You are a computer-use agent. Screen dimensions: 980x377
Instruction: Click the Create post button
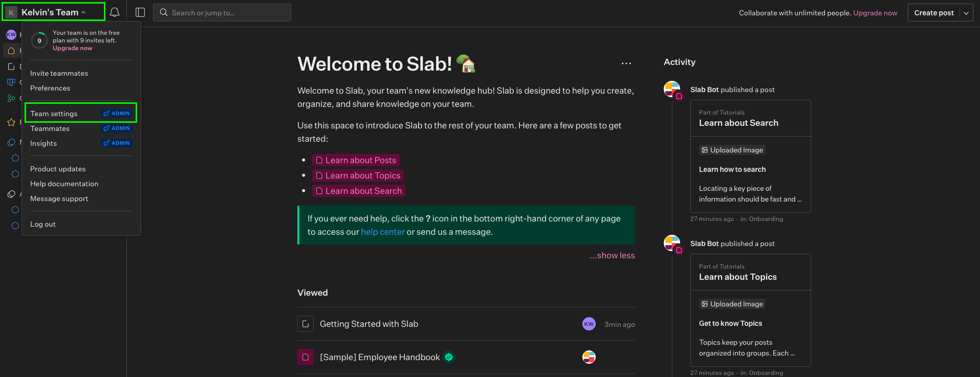[934, 13]
